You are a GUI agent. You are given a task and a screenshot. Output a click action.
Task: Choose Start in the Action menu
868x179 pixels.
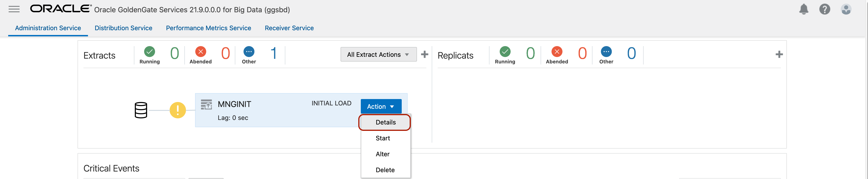tap(382, 138)
